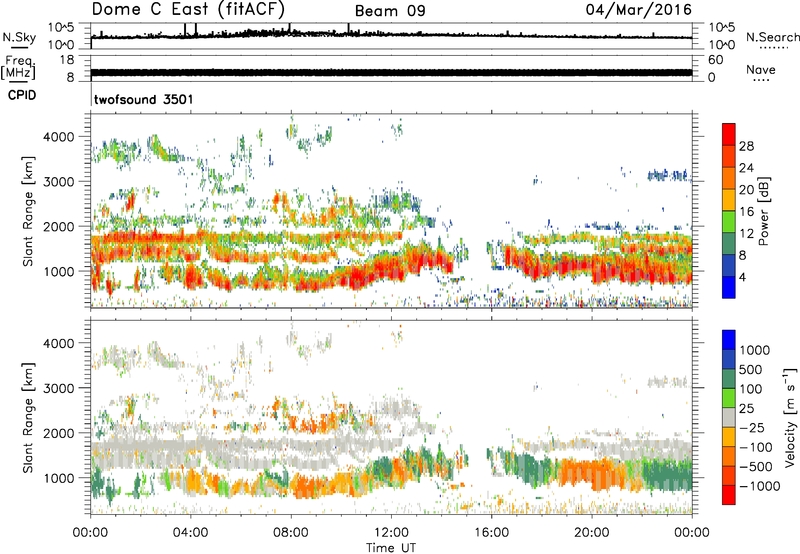Image resolution: width=800 pixels, height=554 pixels.
Task: Click the red bottom of velocity colorbar
Action: click(x=729, y=495)
